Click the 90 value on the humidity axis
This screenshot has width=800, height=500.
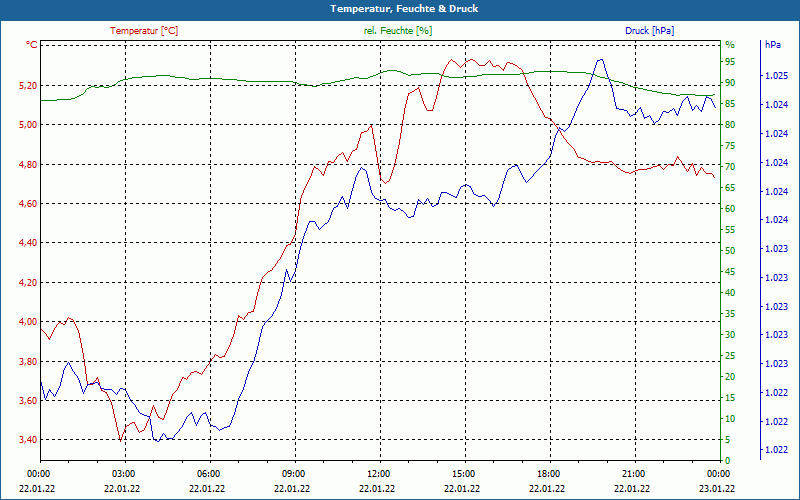tap(730, 83)
